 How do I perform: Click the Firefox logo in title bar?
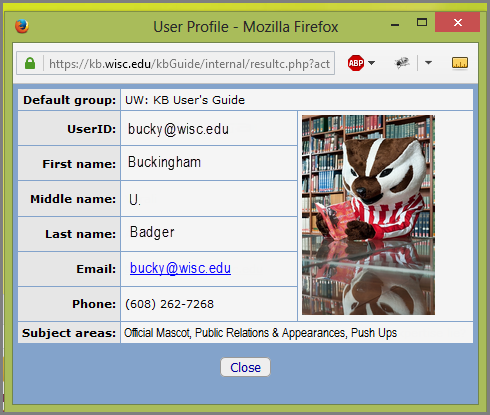click(x=22, y=26)
